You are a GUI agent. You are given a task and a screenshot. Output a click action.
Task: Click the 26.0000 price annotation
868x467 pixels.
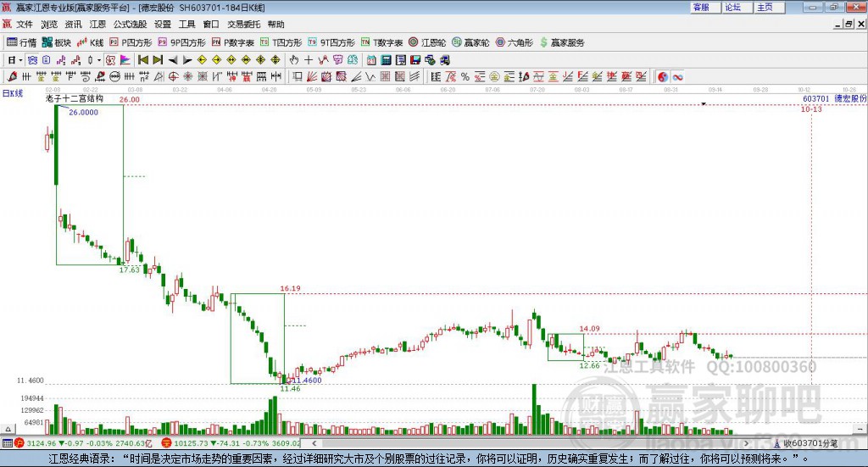(x=84, y=113)
